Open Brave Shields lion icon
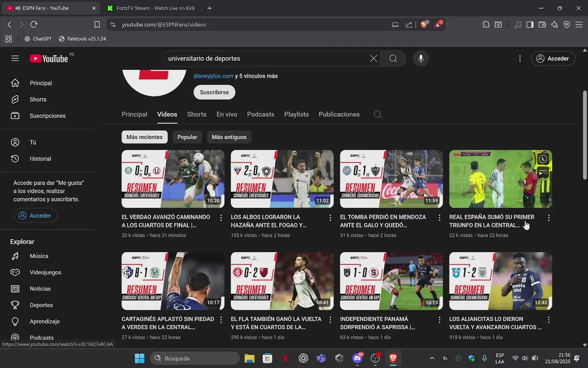Viewport: 588px width, 368px height. click(424, 25)
